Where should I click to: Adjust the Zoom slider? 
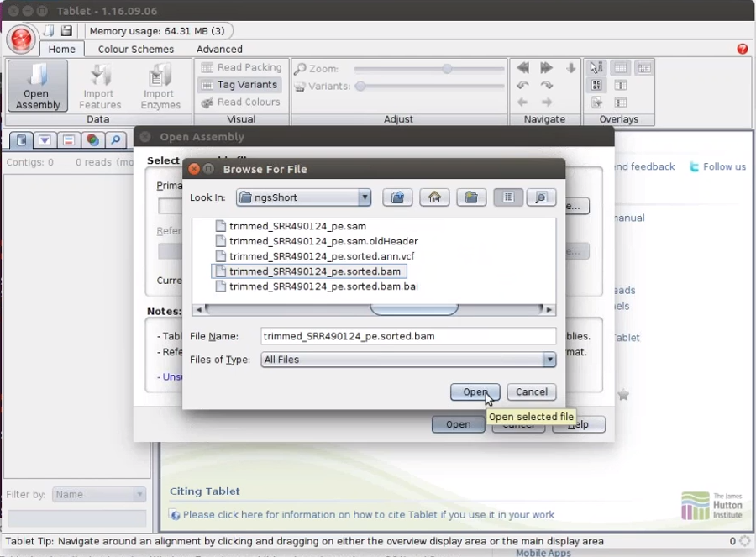pos(447,69)
